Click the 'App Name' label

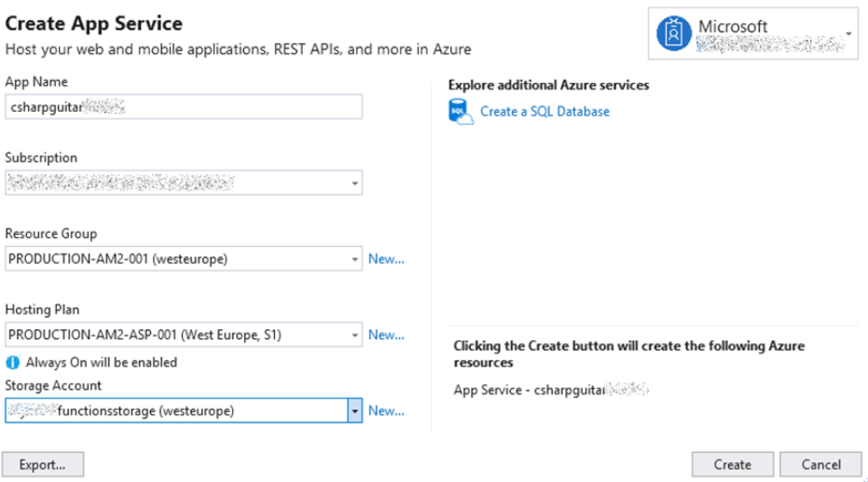[x=36, y=82]
